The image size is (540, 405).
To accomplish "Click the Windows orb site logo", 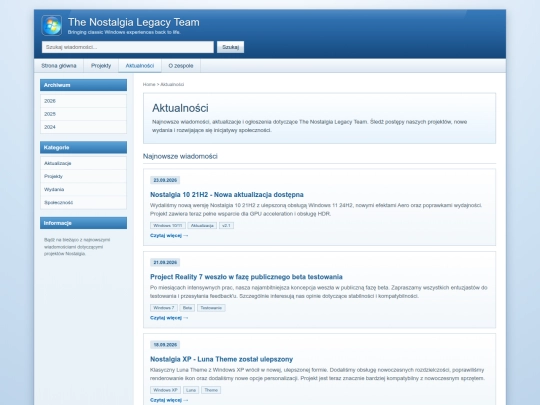I will [52, 25].
